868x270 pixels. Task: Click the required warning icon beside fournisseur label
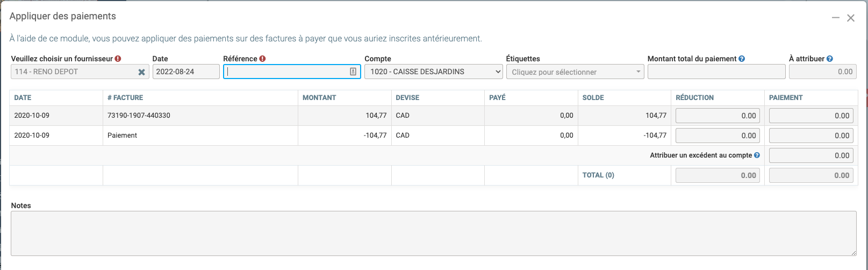118,59
